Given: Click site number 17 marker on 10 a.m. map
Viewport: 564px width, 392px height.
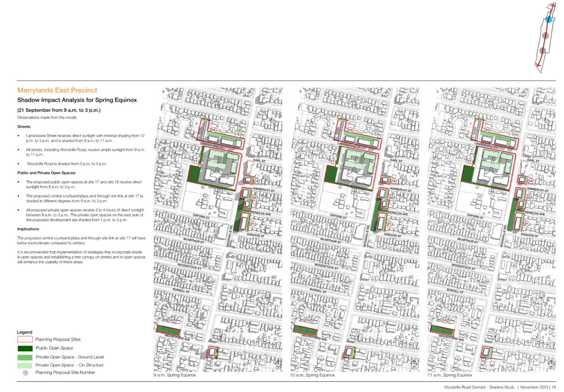Looking at the screenshot, I should tap(332, 161).
